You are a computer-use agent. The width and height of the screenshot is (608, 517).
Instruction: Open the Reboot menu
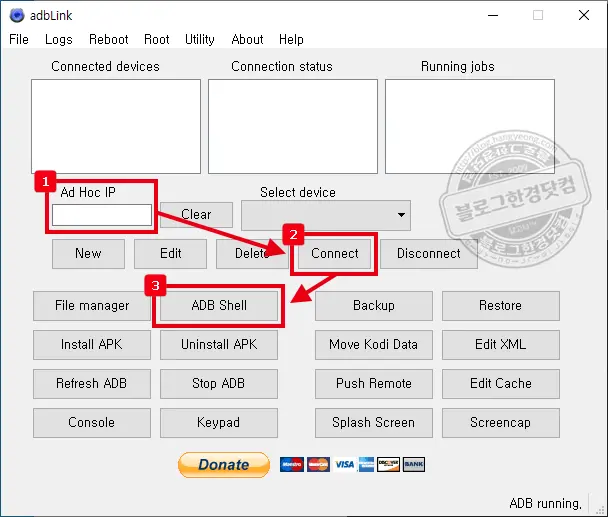coord(108,39)
